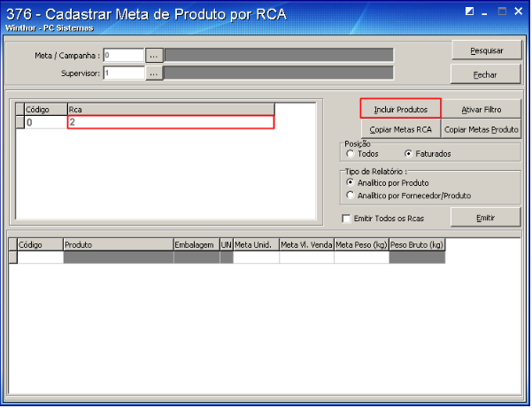
Task: Click the window restore-down icon in title bar
Action: (x=469, y=12)
